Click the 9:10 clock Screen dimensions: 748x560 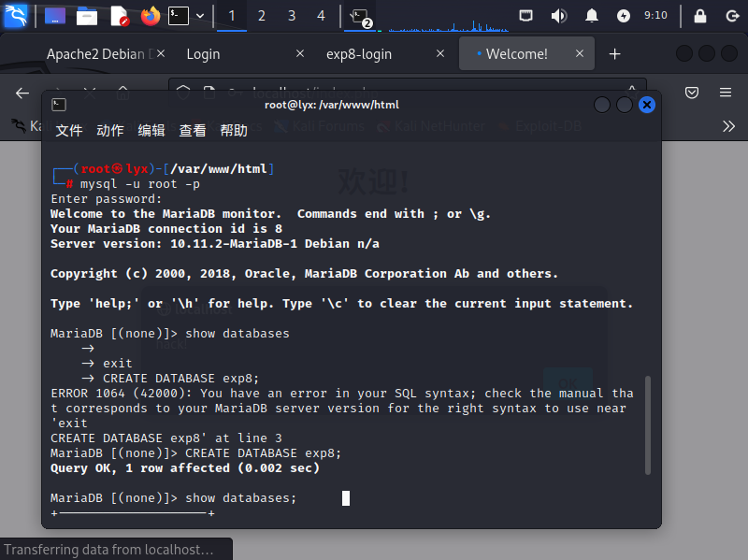tap(656, 15)
